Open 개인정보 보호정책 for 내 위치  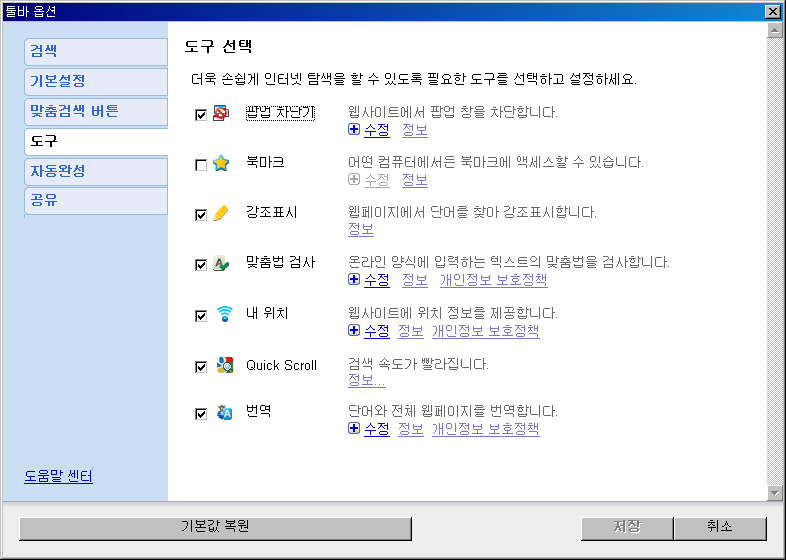(486, 331)
